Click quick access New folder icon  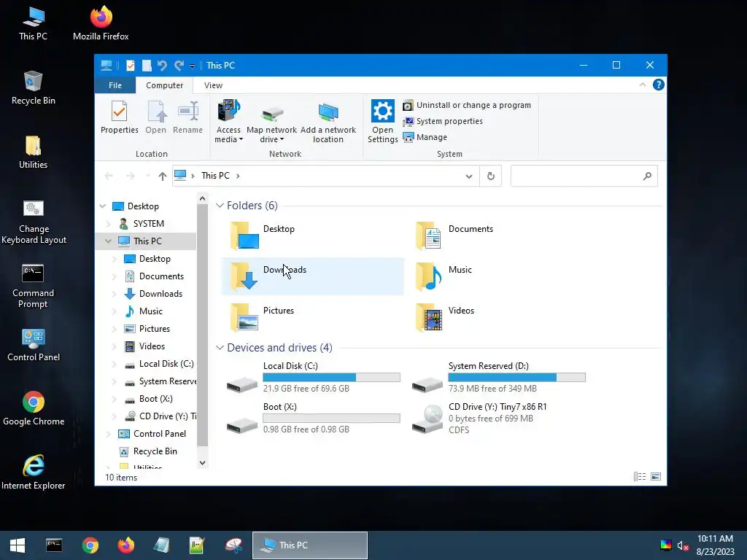(147, 66)
